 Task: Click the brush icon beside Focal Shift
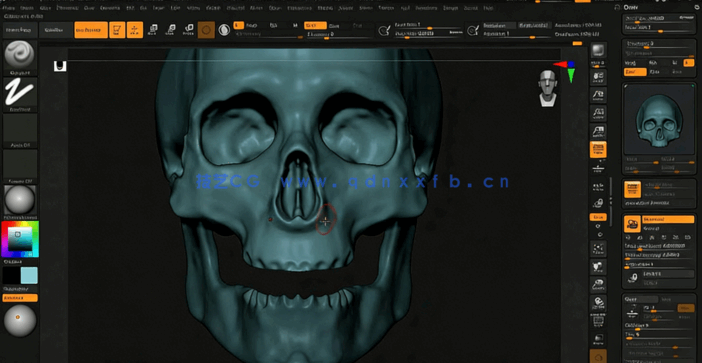[x=384, y=30]
